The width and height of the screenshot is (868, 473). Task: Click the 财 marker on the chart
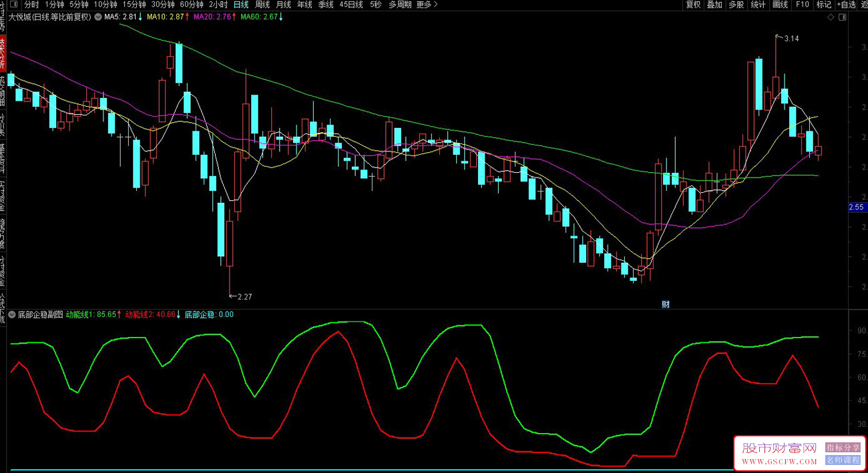[666, 304]
